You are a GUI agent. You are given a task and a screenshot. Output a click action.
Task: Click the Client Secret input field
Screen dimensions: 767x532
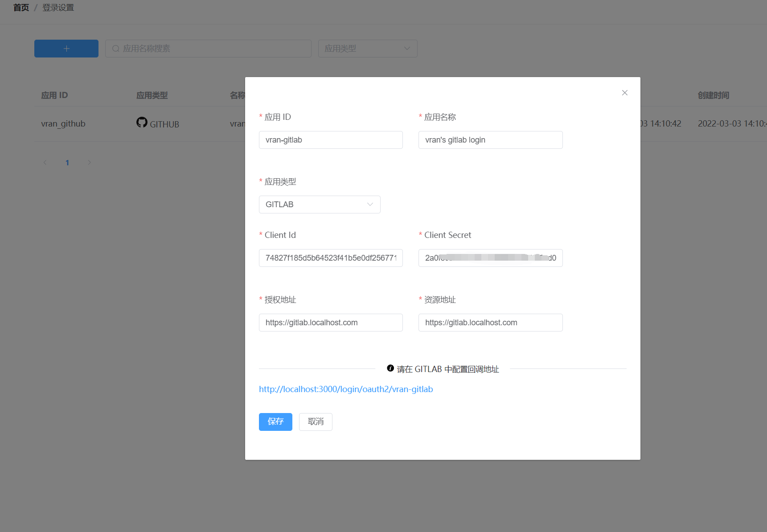point(490,258)
